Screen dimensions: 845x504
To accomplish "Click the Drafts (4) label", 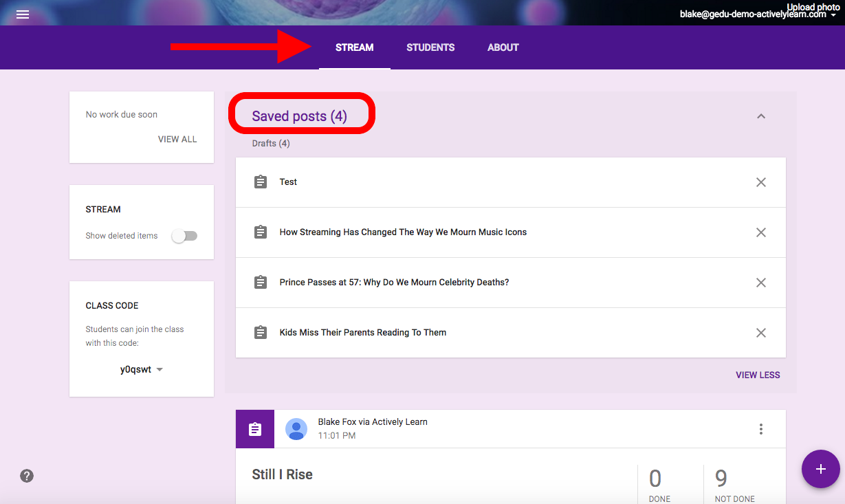I will [271, 144].
